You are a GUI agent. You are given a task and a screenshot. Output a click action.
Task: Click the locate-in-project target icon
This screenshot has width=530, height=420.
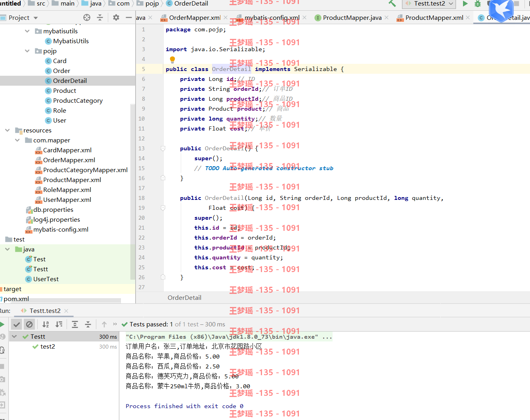pos(87,17)
